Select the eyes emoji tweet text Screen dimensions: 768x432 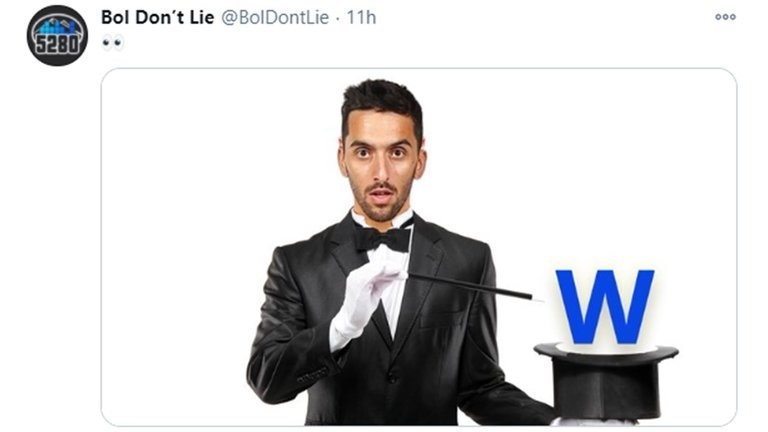pyautogui.click(x=113, y=43)
